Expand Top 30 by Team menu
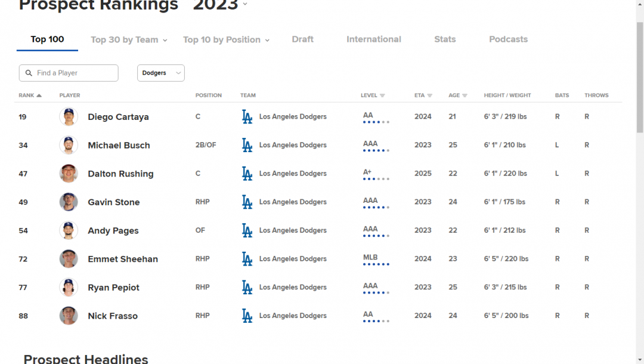The width and height of the screenshot is (644, 364). tap(129, 40)
